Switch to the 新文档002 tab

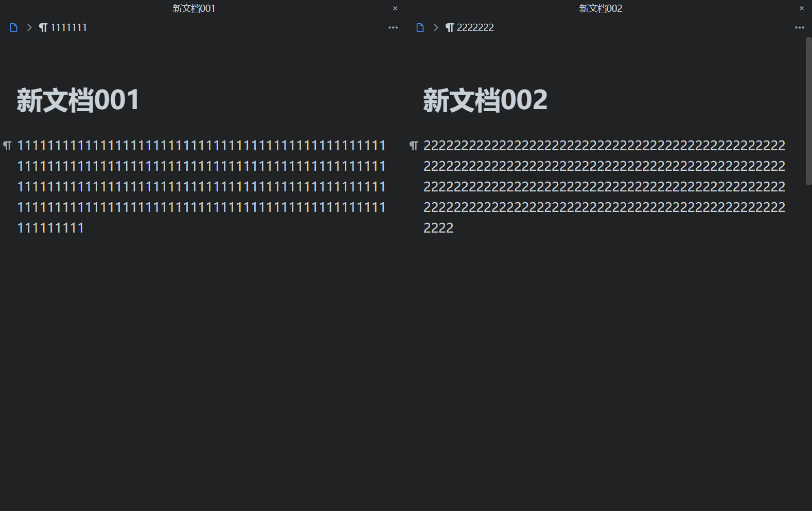point(601,8)
